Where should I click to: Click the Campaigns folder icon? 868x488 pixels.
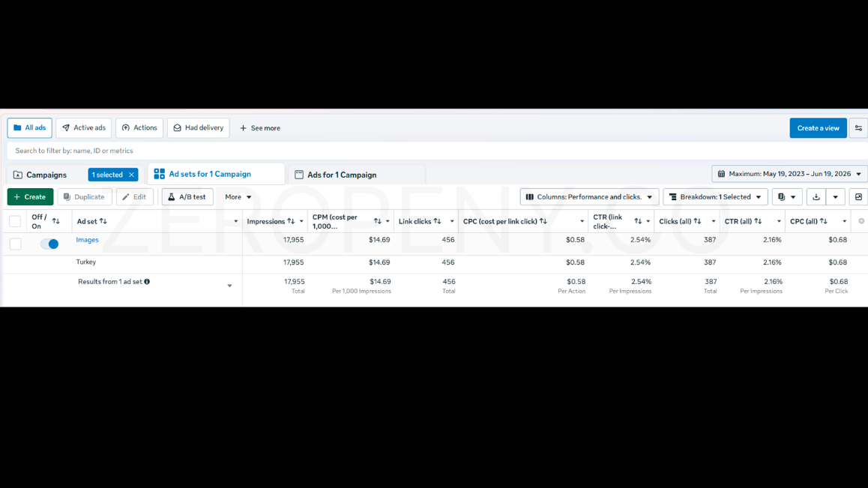tap(18, 175)
